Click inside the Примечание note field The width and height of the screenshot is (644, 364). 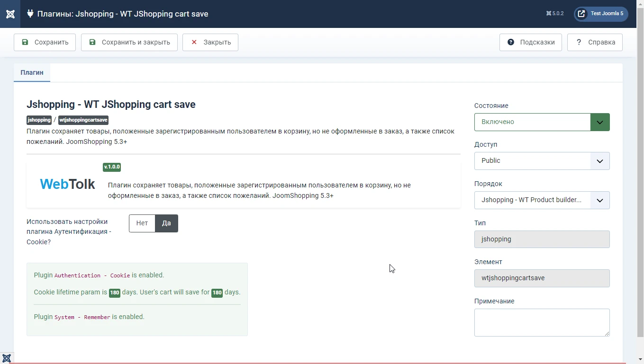pos(542,322)
